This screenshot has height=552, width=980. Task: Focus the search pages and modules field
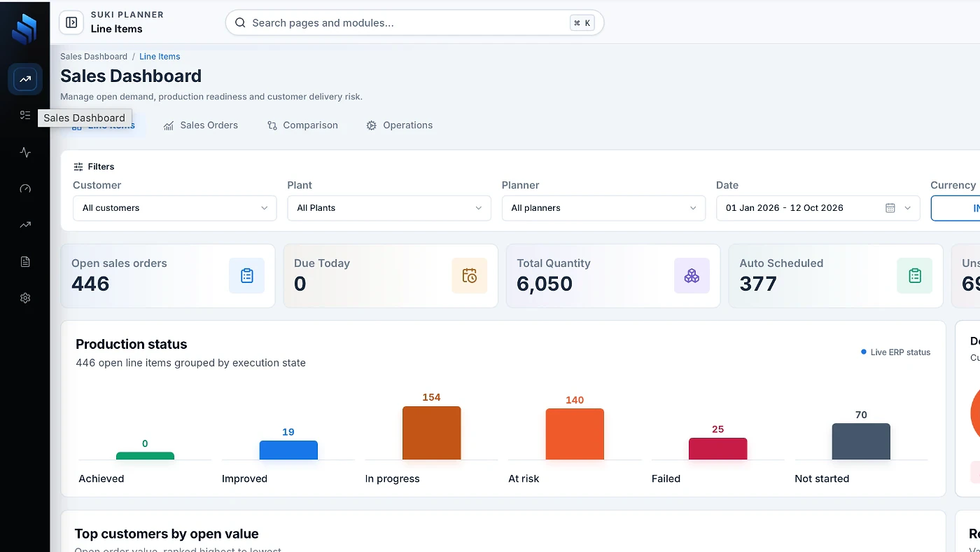414,22
